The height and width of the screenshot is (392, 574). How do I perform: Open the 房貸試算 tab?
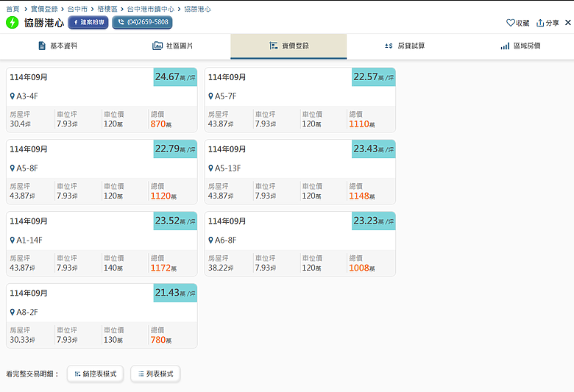(x=404, y=46)
